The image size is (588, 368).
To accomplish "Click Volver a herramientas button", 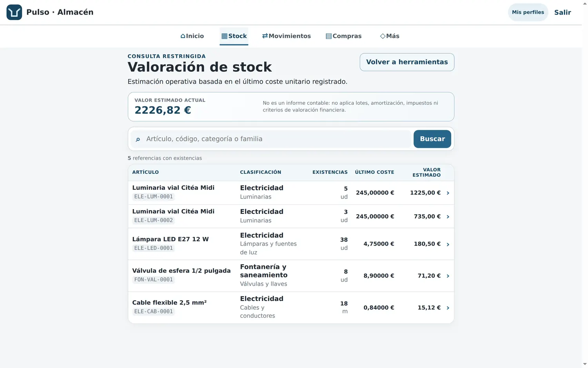I will tap(407, 62).
